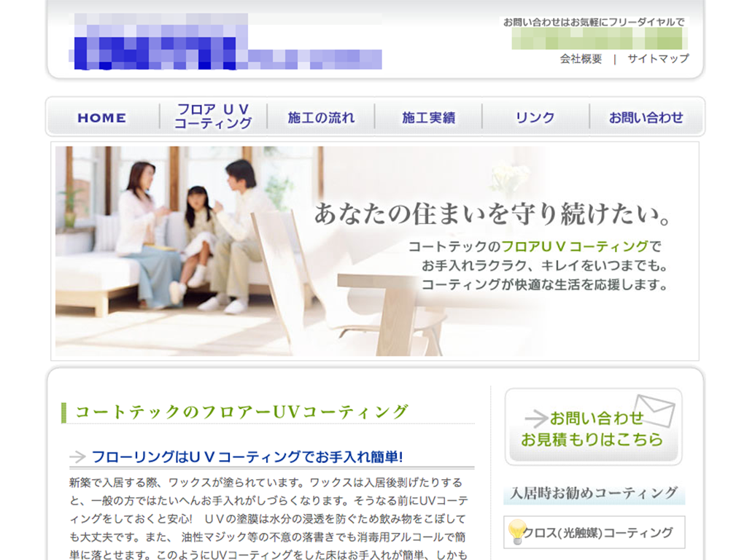The width and height of the screenshot is (747, 560).
Task: Open the フロア UV コーティング menu item
Action: pyautogui.click(x=213, y=117)
